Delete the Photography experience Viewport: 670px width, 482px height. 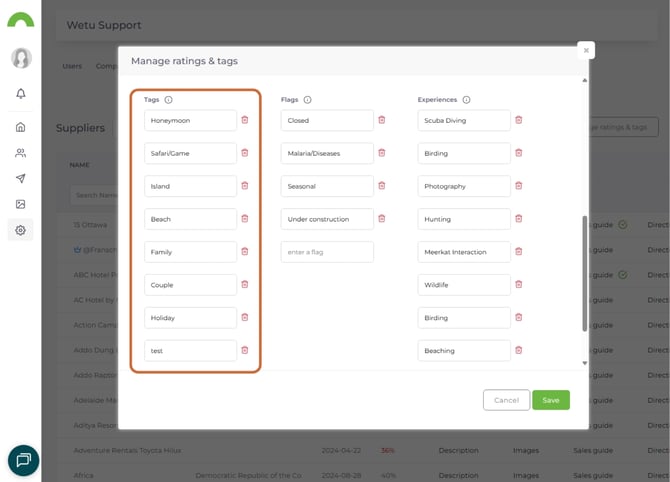point(519,186)
